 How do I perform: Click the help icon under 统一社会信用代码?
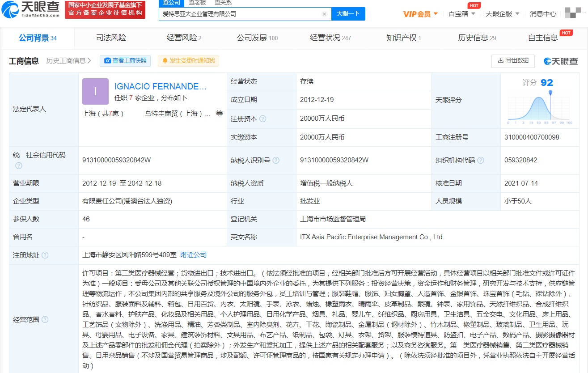19,166
